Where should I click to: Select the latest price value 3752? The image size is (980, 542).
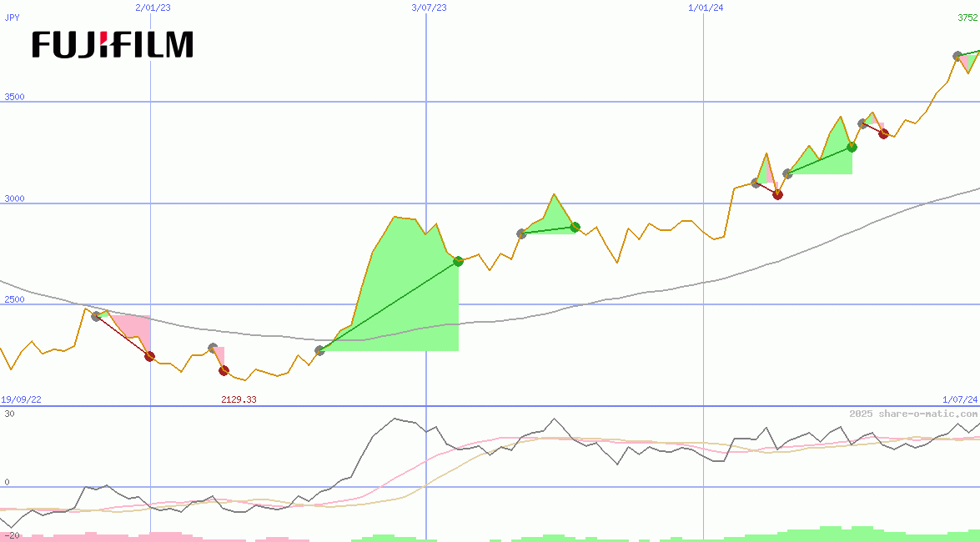click(x=967, y=18)
